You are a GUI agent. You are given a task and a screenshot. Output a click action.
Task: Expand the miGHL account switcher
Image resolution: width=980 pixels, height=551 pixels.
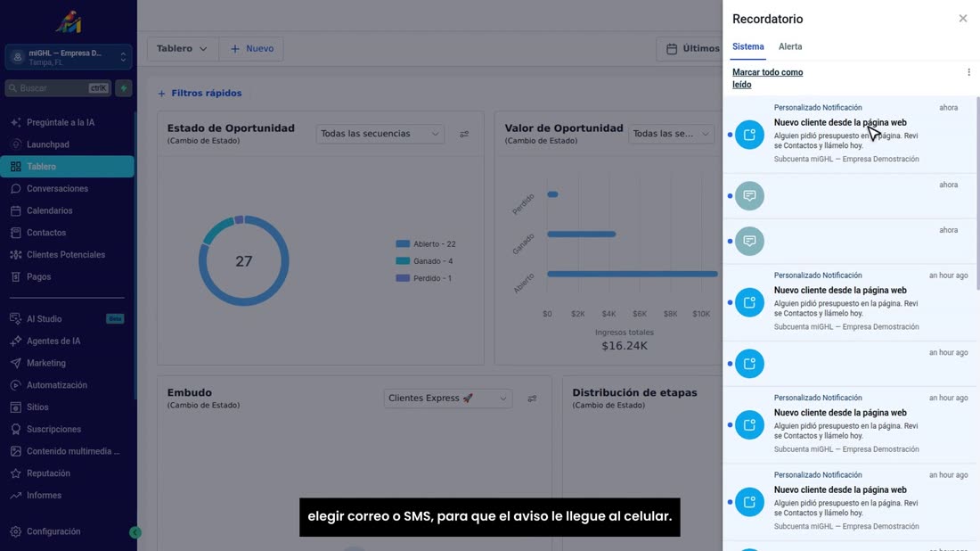coord(69,58)
